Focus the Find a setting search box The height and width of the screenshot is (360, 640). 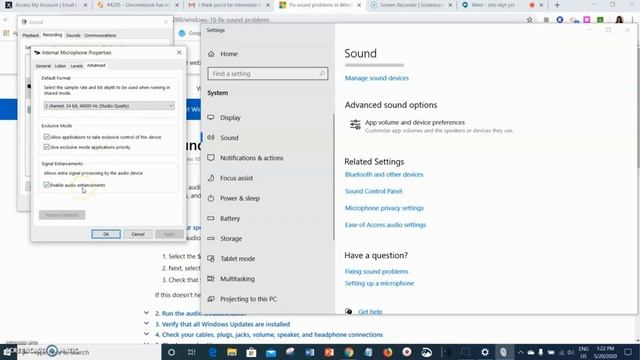point(267,74)
